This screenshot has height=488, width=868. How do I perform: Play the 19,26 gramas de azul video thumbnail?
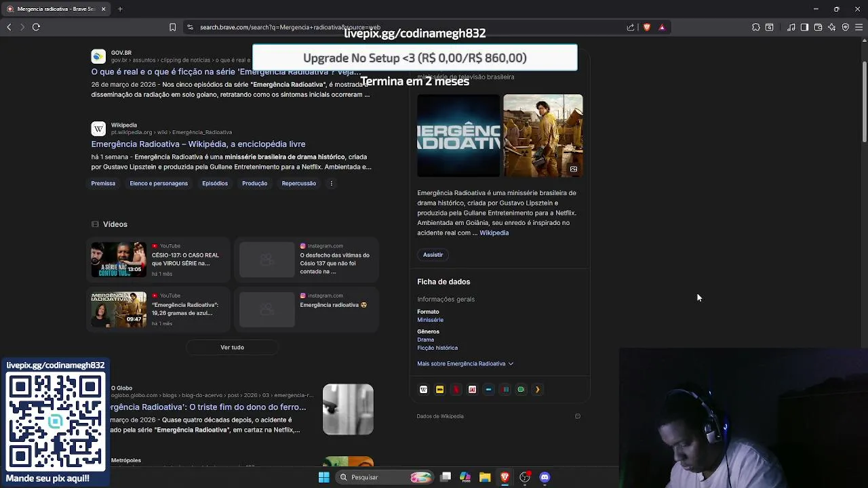(x=119, y=310)
